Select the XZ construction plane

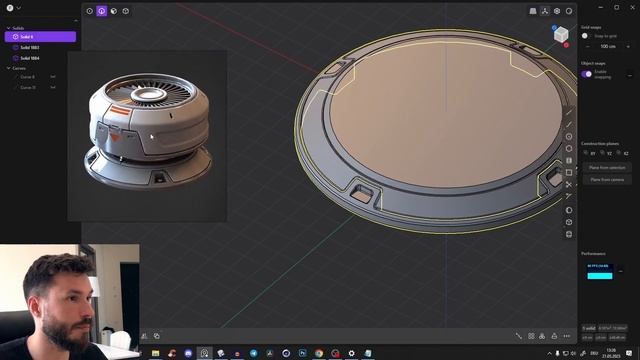[623, 153]
